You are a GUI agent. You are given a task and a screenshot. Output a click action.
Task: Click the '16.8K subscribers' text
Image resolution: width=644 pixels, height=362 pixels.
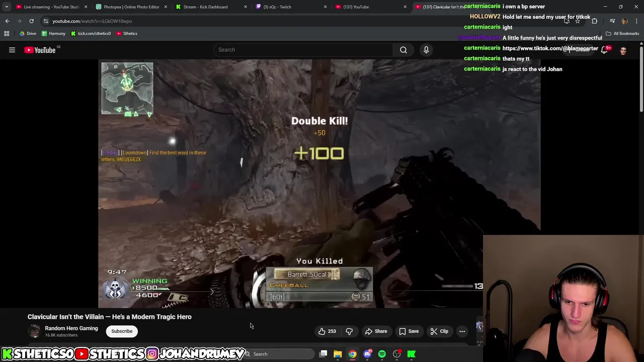61,335
